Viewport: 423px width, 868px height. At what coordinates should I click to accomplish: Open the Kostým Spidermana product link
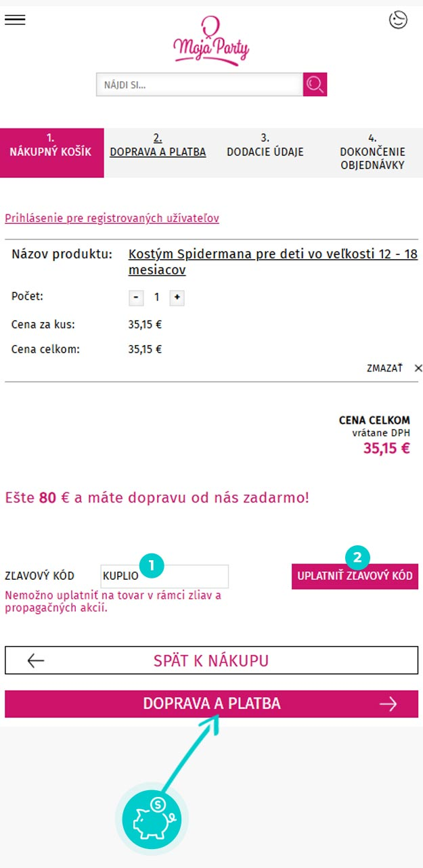click(273, 262)
